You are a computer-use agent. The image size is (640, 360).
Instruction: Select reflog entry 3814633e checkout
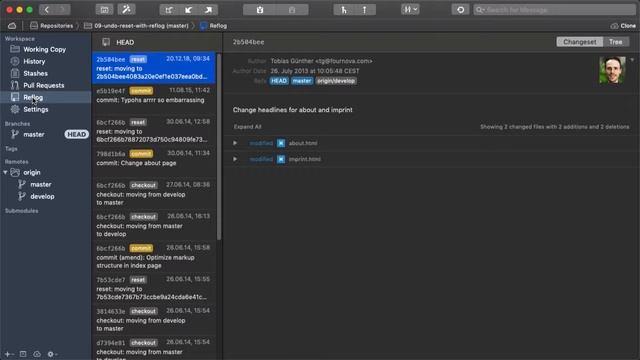click(x=153, y=319)
